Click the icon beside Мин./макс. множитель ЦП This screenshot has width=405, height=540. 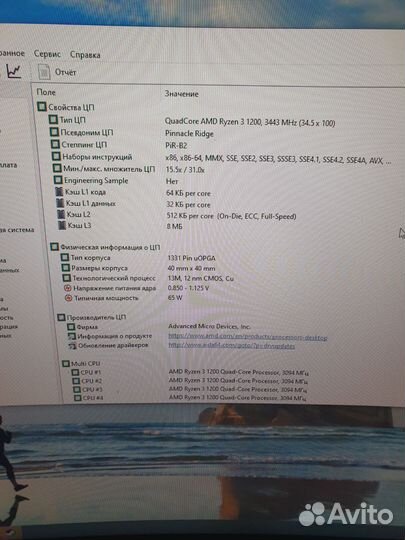pos(57,168)
